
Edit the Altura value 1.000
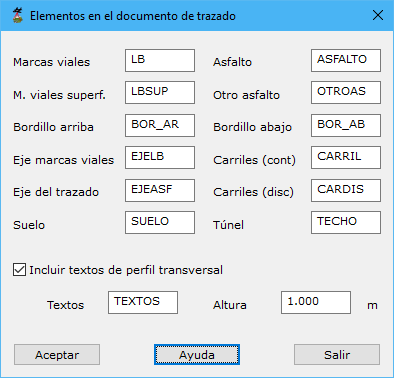(x=316, y=302)
